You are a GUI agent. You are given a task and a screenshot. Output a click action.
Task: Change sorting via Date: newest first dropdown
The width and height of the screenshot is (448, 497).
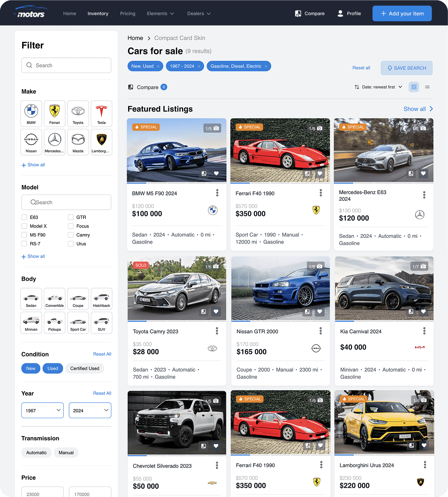click(378, 87)
